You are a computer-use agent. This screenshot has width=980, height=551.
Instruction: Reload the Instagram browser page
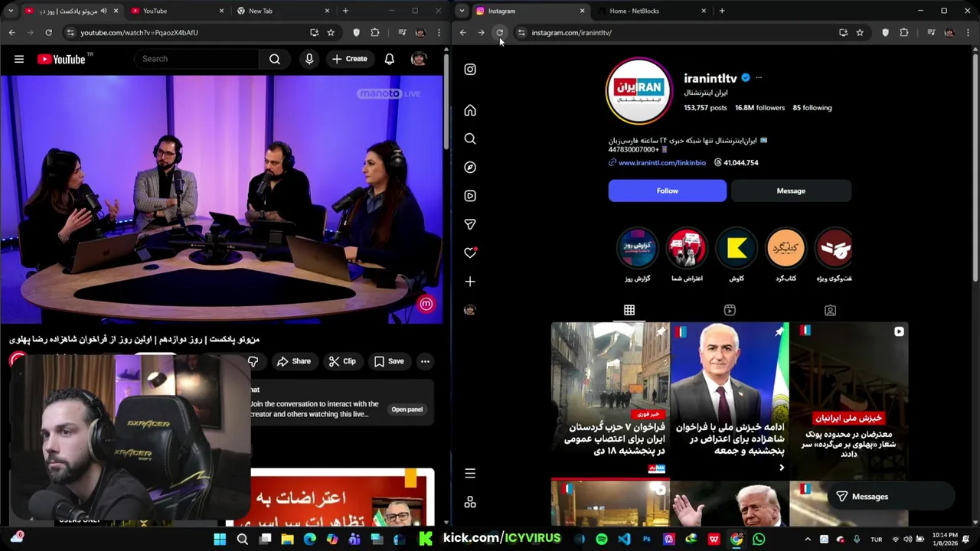pyautogui.click(x=500, y=32)
